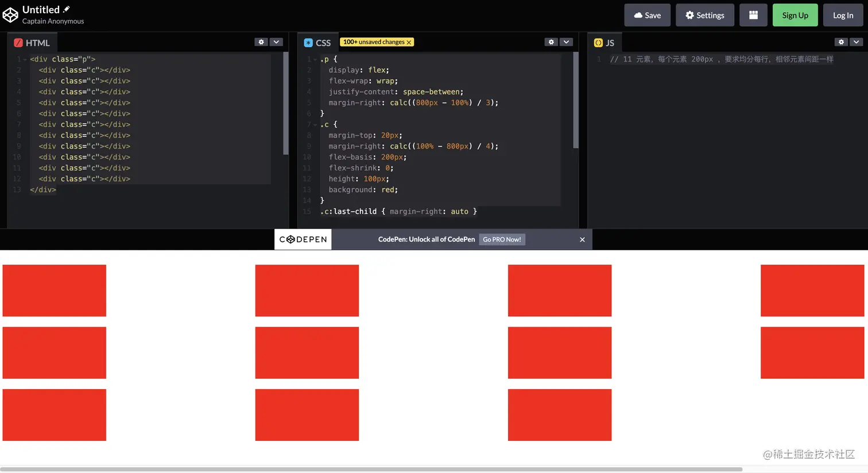This screenshot has width=868, height=473.
Task: Dismiss the unsaved changes badge
Action: pyautogui.click(x=409, y=42)
